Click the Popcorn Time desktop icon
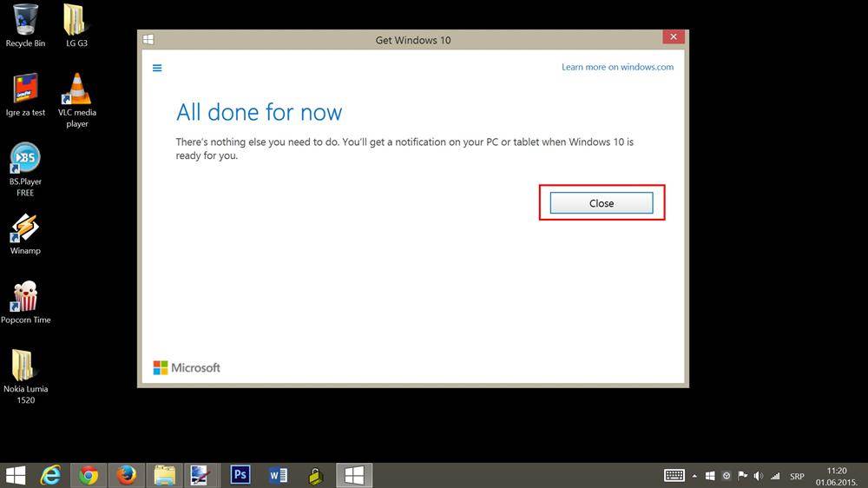Image resolution: width=868 pixels, height=488 pixels. pyautogui.click(x=25, y=300)
